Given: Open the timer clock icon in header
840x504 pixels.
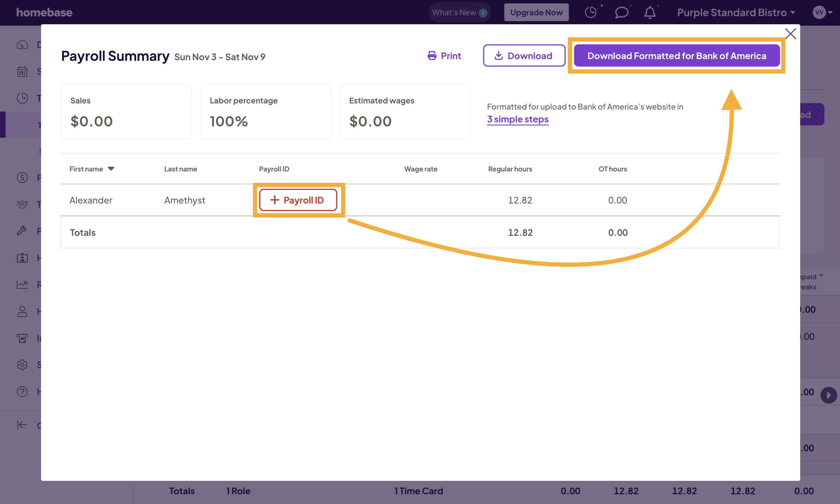Looking at the screenshot, I should [591, 13].
